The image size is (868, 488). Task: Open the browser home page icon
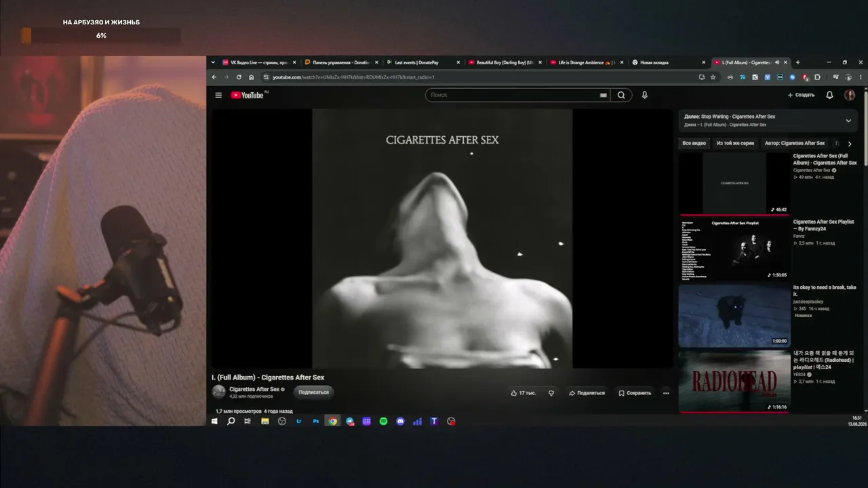coord(251,77)
